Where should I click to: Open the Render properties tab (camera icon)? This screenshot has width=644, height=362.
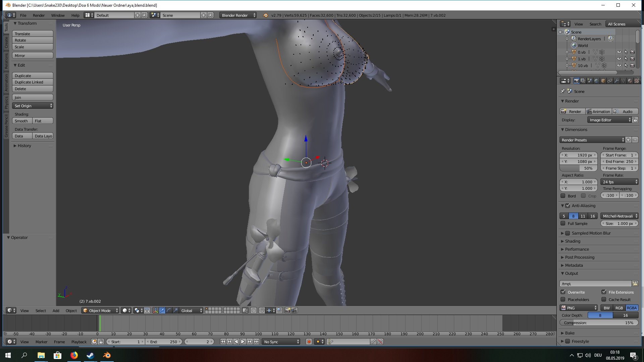pos(576,81)
